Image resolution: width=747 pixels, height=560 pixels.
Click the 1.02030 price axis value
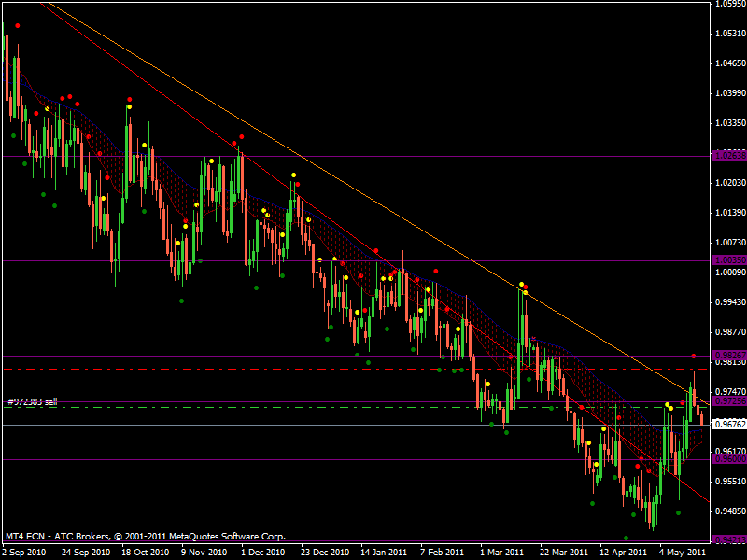(731, 182)
